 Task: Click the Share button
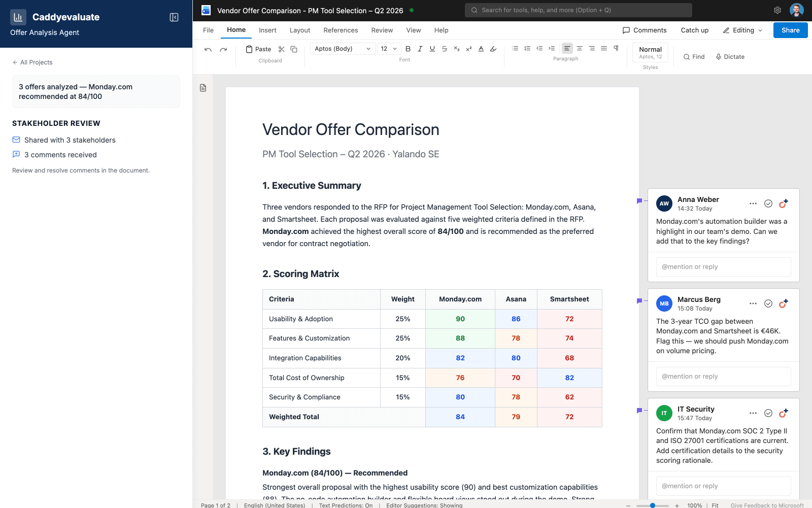[790, 30]
